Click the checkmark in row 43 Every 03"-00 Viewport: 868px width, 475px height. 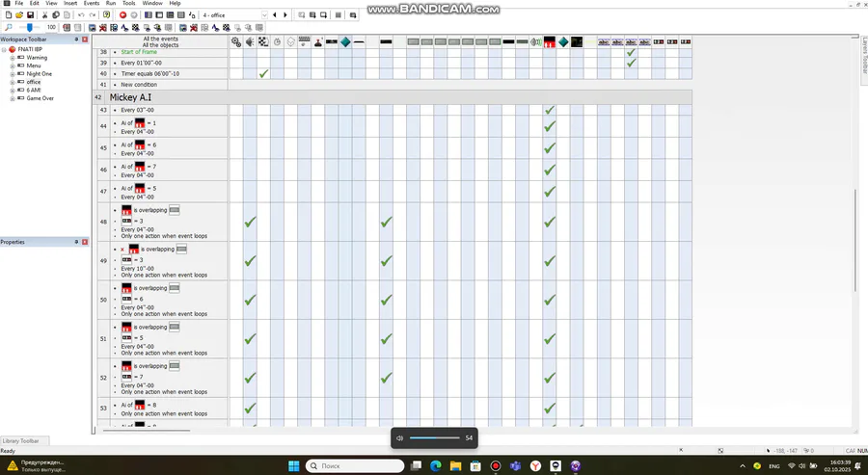click(549, 110)
